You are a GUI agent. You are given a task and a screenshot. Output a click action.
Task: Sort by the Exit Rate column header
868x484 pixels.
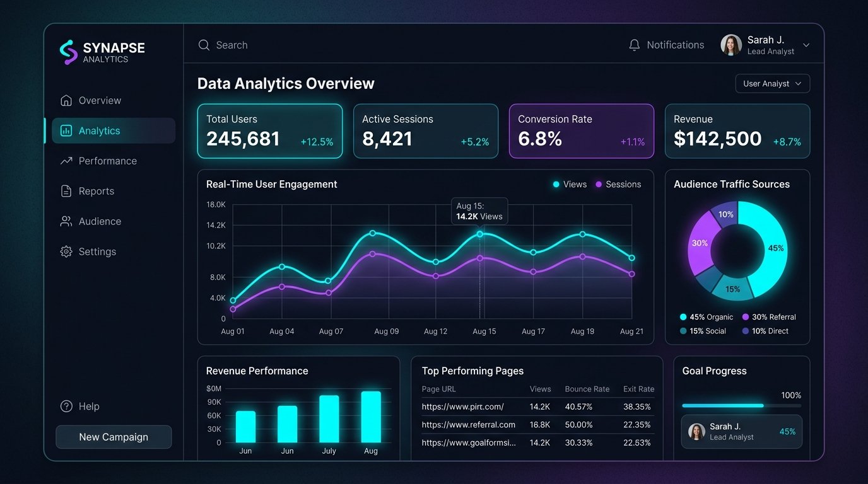[639, 389]
